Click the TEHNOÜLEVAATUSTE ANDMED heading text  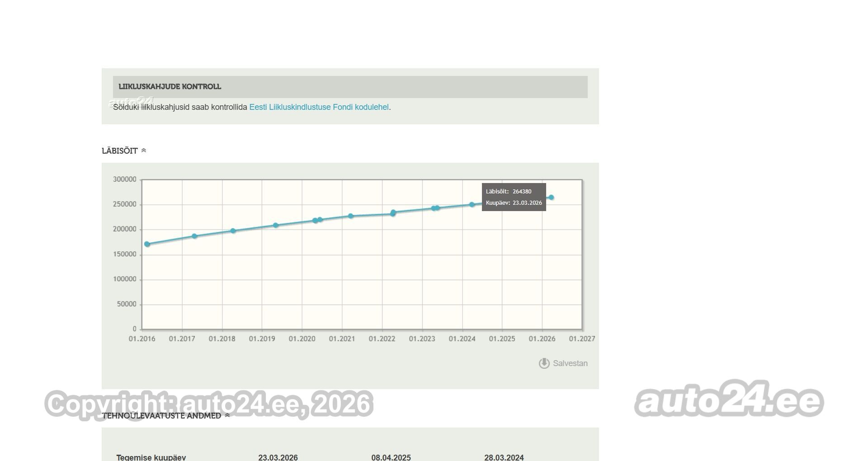pyautogui.click(x=161, y=416)
